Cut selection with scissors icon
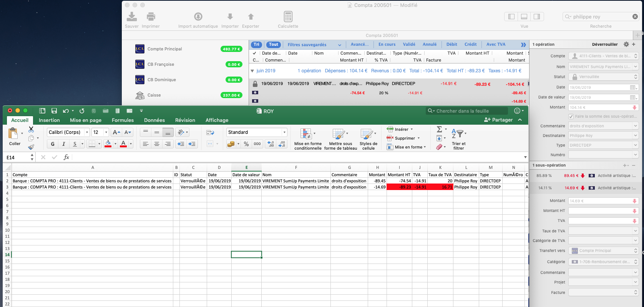This screenshot has width=644, height=307. coord(31,129)
